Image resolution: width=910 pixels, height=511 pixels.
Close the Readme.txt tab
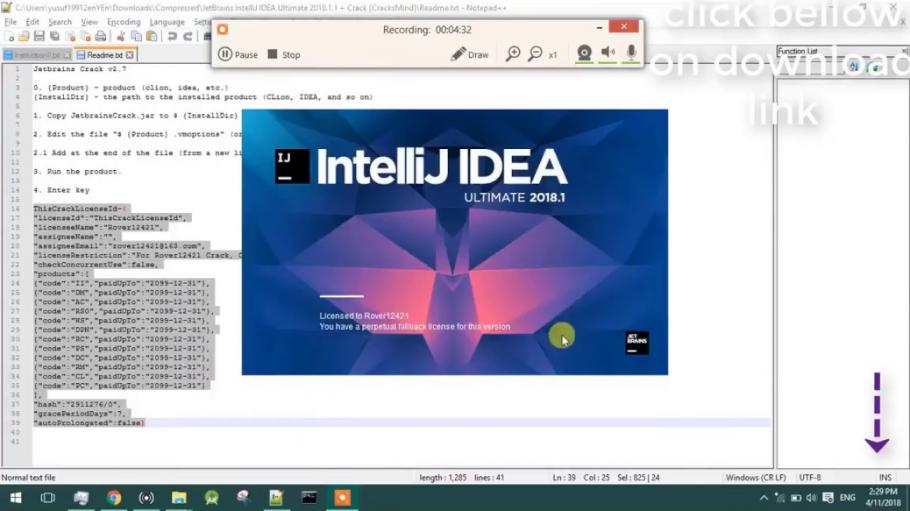(130, 55)
